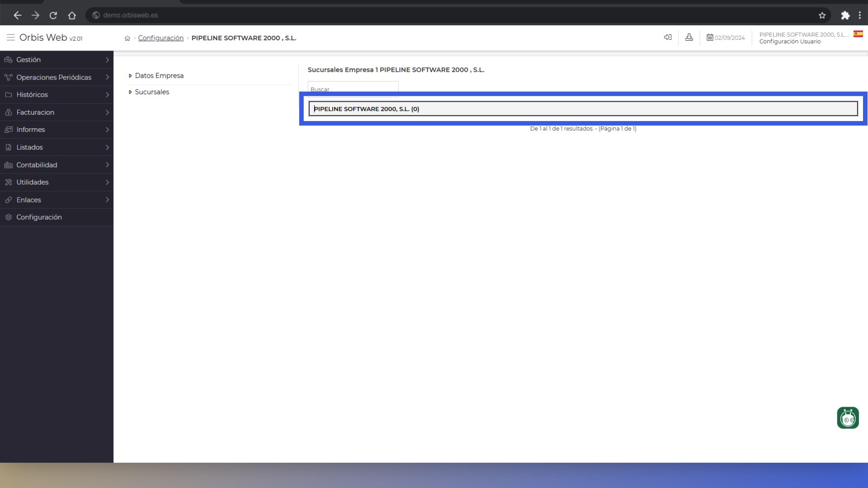Viewport: 868px width, 488px height.
Task: Click the home icon in breadcrumb
Action: click(x=127, y=38)
